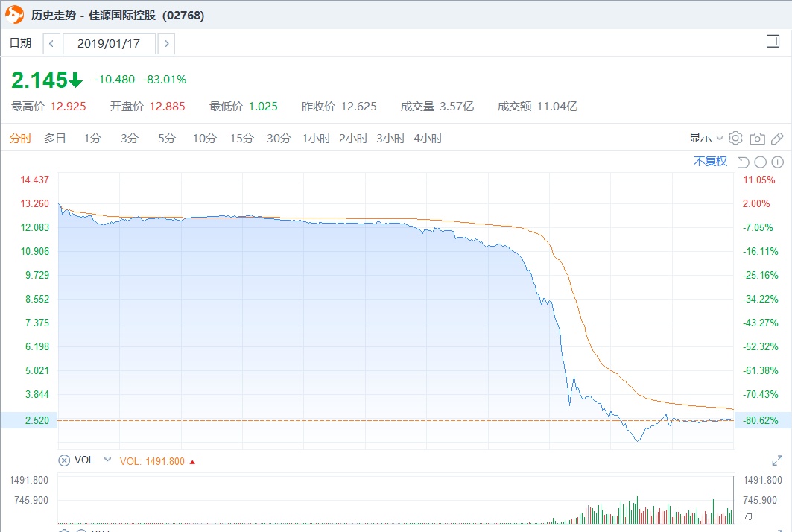Screen dimensions: 792x532
Task: Take a chart screenshot with camera icon
Action: click(757, 138)
